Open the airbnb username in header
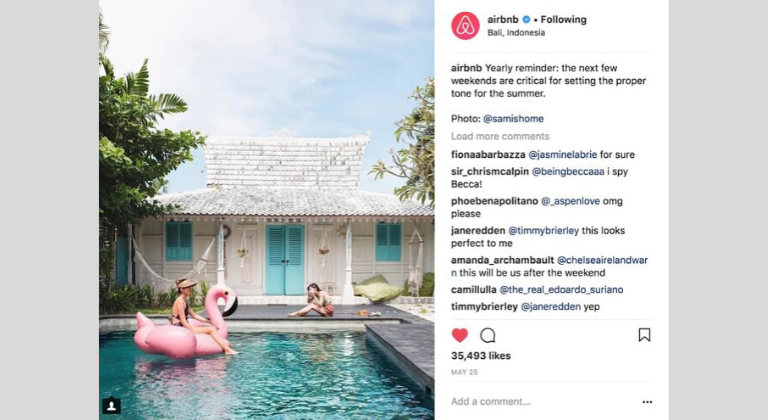 503,20
